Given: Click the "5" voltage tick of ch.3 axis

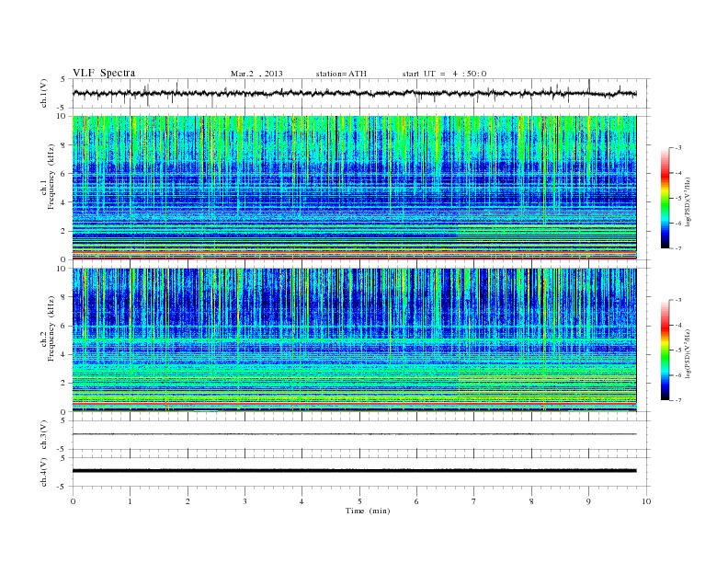Looking at the screenshot, I should pos(64,420).
